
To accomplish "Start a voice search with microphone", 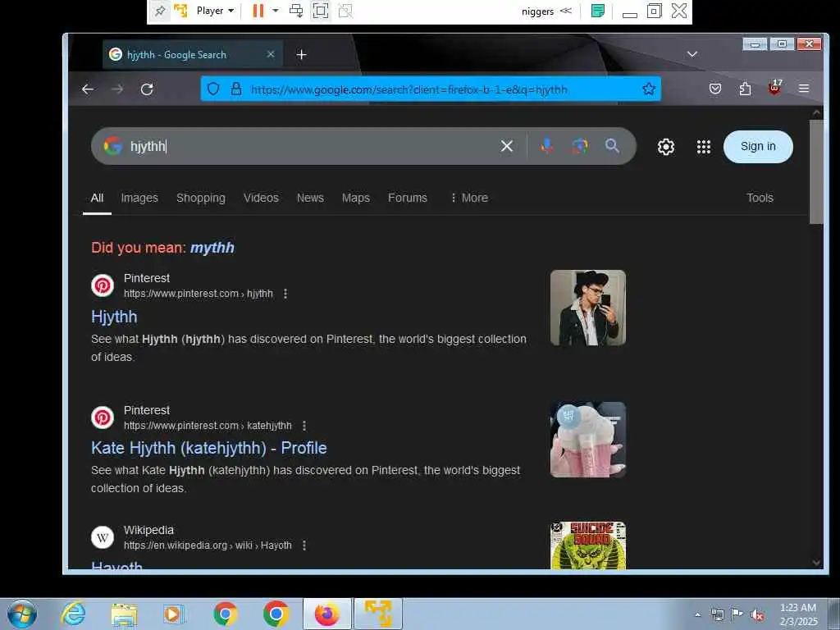I will click(546, 146).
